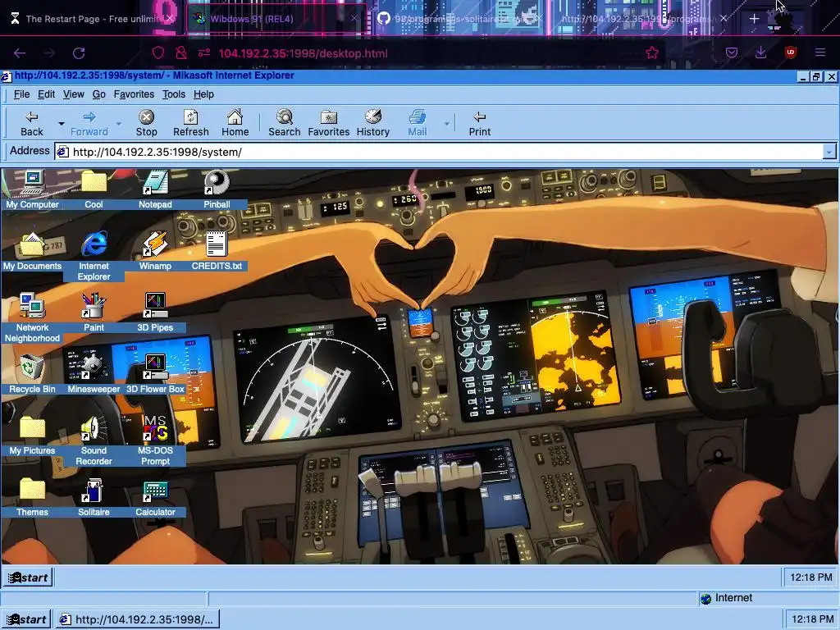Open the Recycle Bin icon
Image resolution: width=840 pixels, height=630 pixels.
[x=32, y=374]
